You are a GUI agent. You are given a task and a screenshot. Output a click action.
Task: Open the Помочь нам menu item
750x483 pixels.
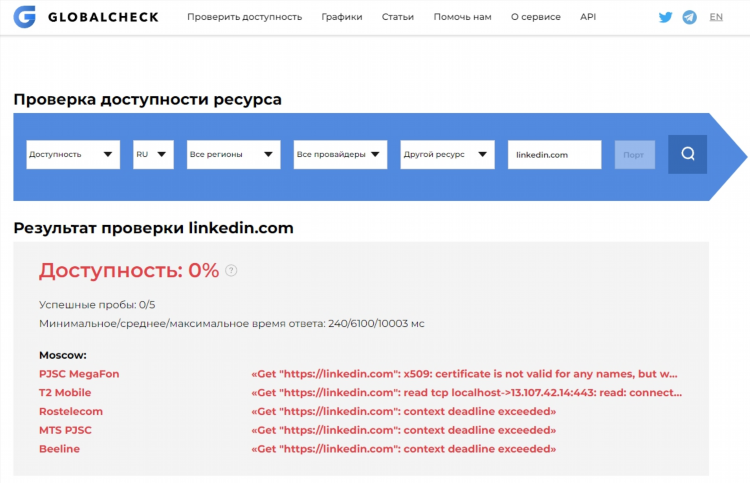click(x=463, y=17)
